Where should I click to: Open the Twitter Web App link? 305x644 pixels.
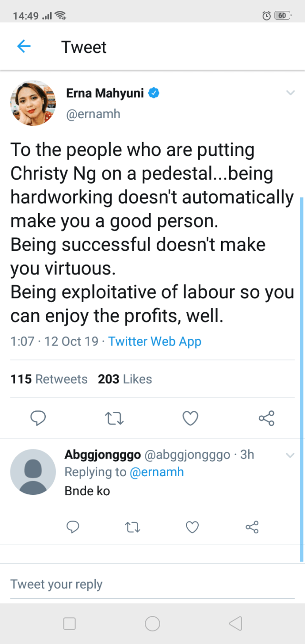point(155,341)
